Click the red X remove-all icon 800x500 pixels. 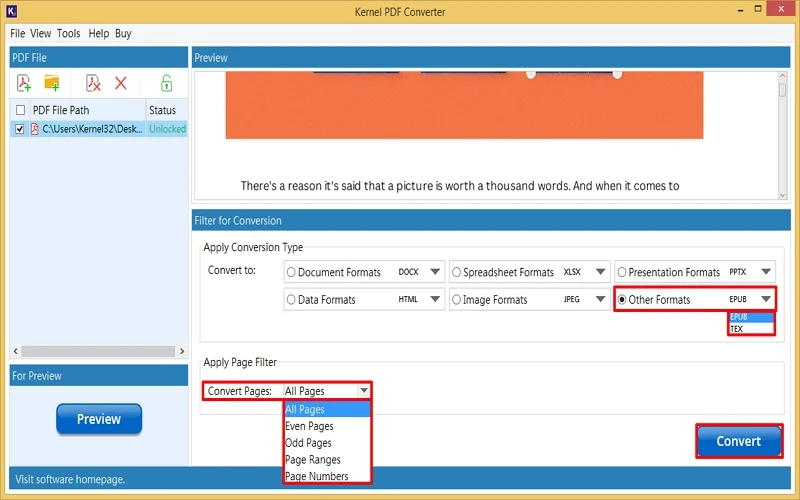tap(121, 83)
